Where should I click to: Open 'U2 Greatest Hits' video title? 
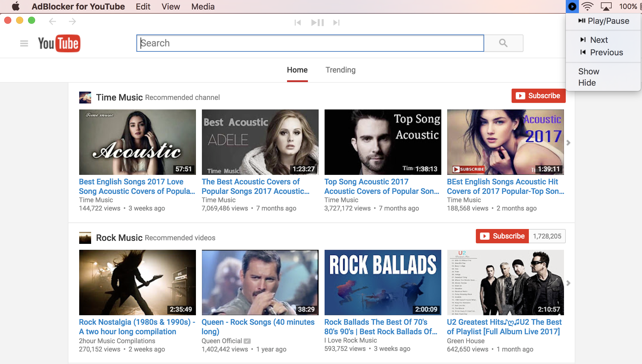[504, 327]
